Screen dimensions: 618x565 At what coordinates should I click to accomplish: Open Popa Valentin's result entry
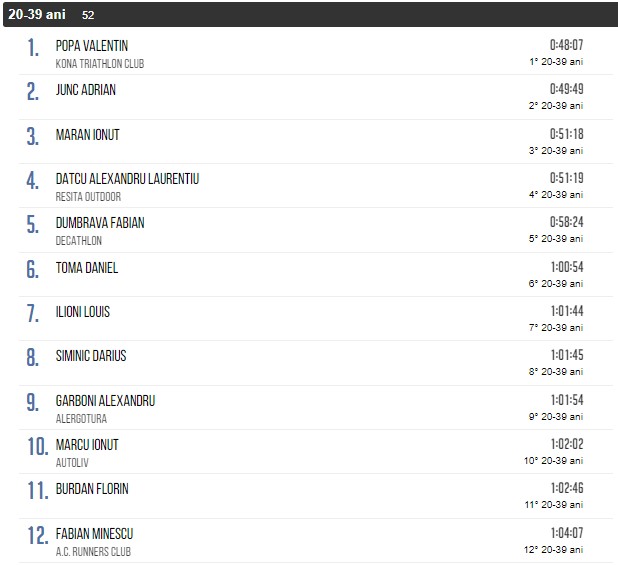pos(92,46)
